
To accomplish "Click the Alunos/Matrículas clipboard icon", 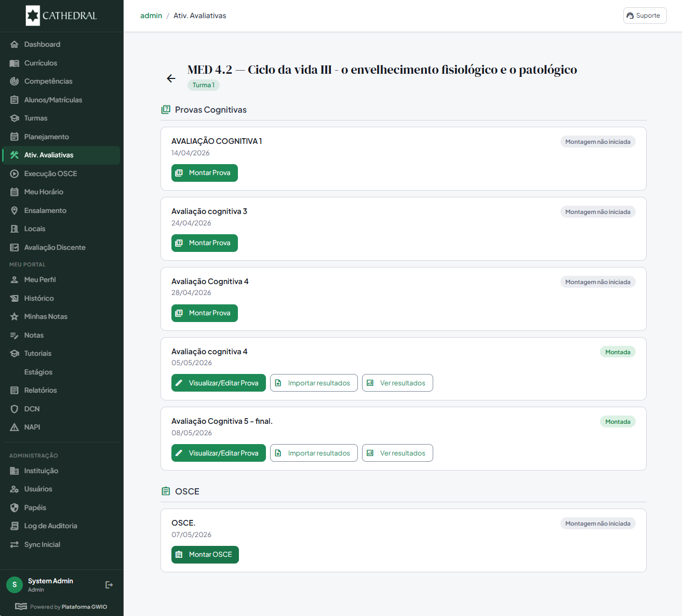I will 15,100.
